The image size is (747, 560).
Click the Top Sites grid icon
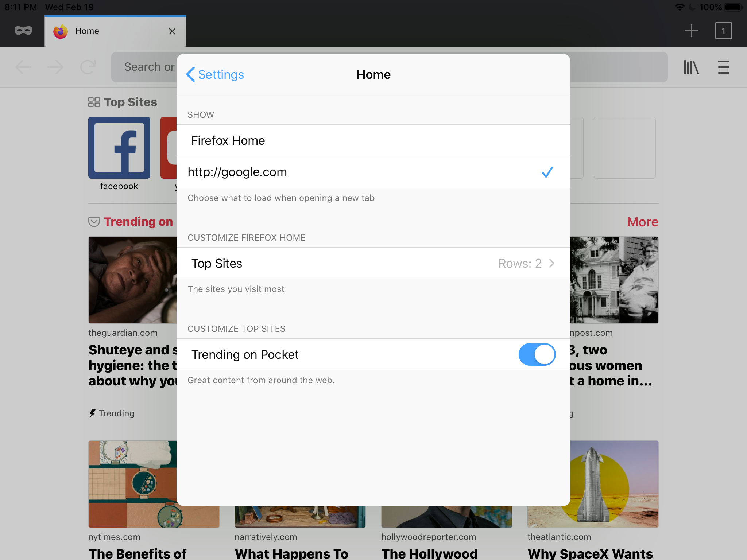pos(94,102)
